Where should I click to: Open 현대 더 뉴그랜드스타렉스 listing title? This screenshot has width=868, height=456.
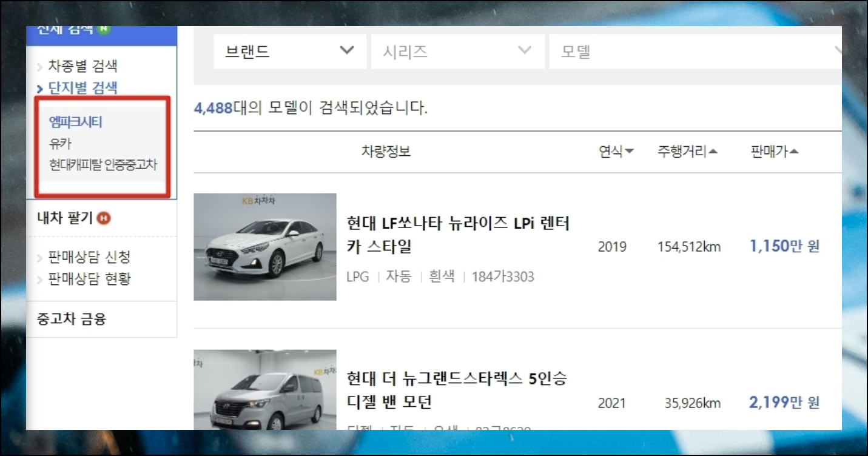457,391
